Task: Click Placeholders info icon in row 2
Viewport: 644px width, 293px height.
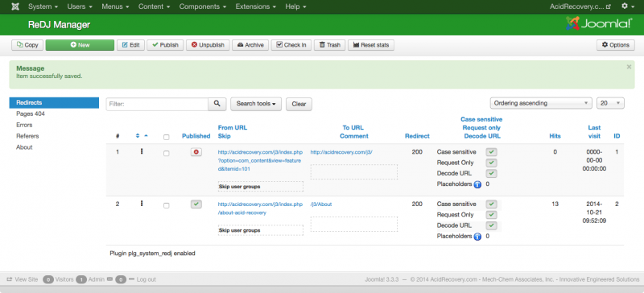Action: point(477,237)
